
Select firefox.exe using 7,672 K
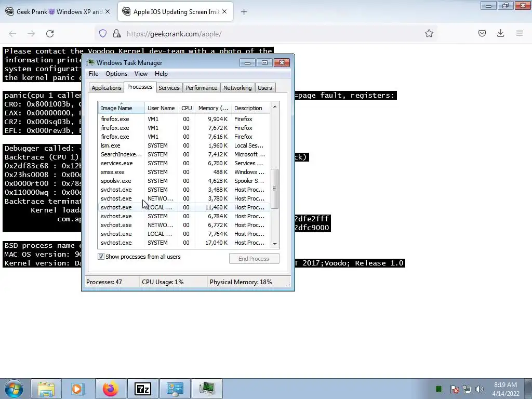click(184, 128)
